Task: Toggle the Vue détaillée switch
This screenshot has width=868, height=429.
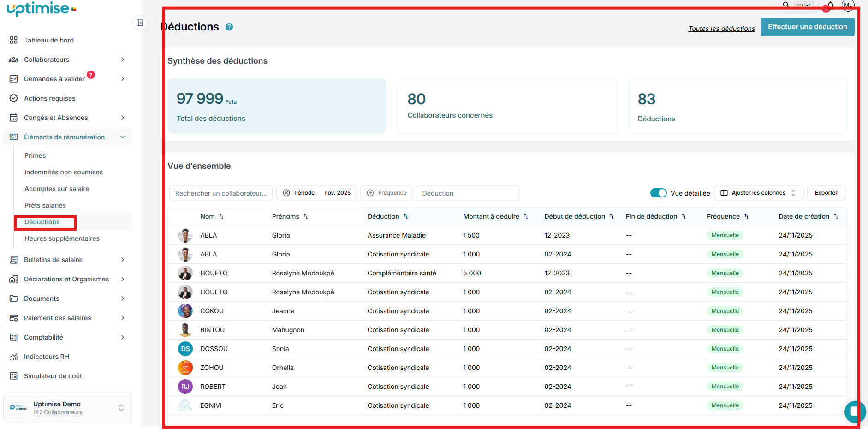Action: click(x=658, y=193)
